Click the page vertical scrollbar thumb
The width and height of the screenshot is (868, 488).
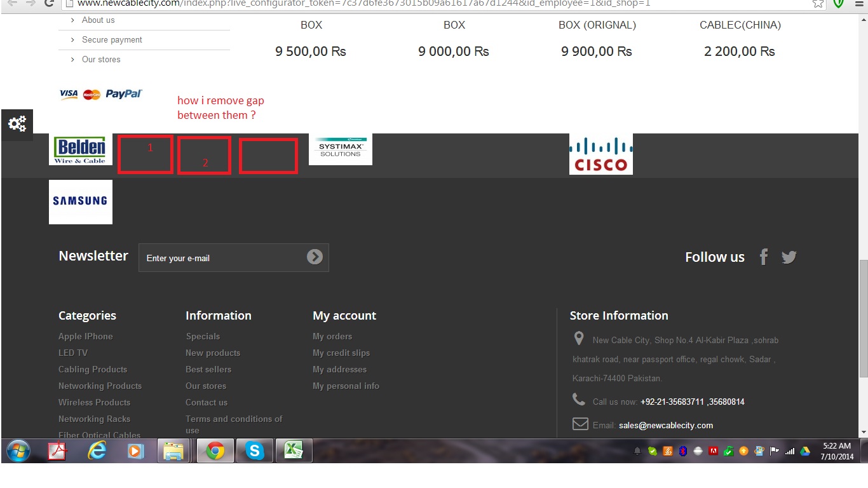click(x=863, y=318)
